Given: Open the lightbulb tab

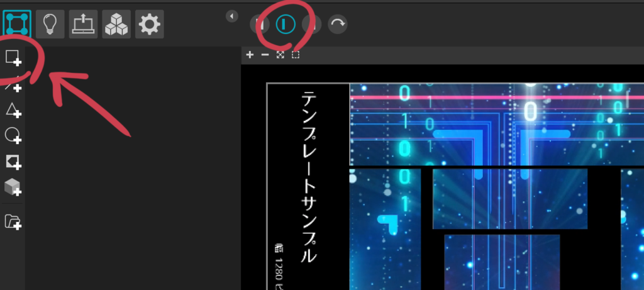Looking at the screenshot, I should click(49, 24).
